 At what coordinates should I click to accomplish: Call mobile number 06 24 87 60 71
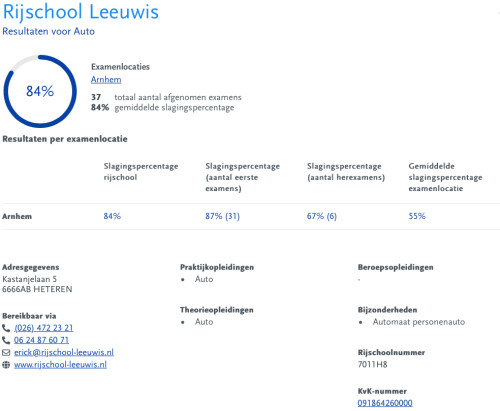[x=41, y=340]
